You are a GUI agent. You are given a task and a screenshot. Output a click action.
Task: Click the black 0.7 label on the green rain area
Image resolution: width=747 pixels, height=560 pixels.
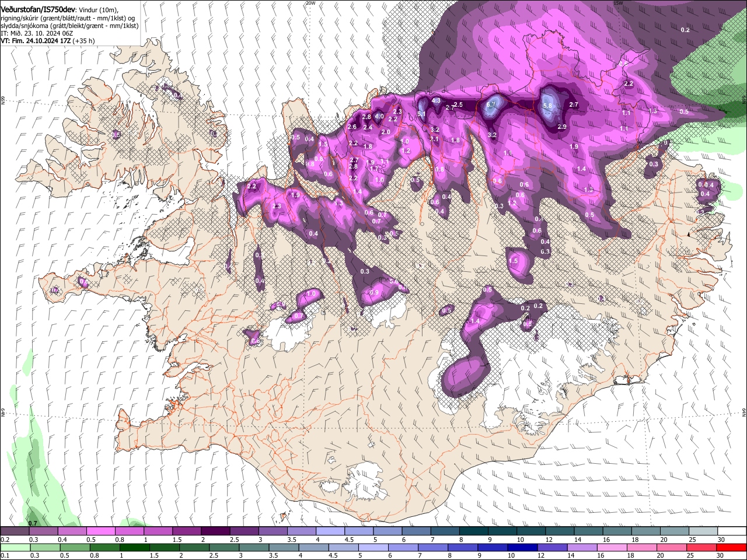click(33, 523)
